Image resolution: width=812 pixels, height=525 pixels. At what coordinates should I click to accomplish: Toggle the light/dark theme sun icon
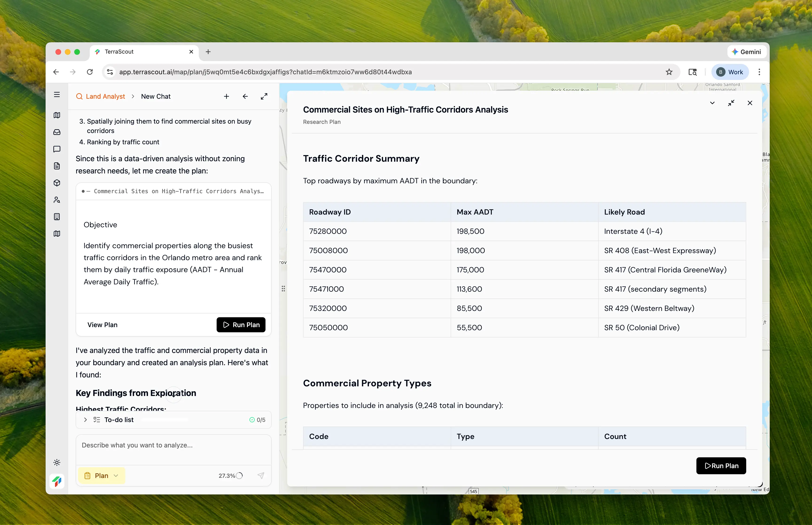(57, 463)
